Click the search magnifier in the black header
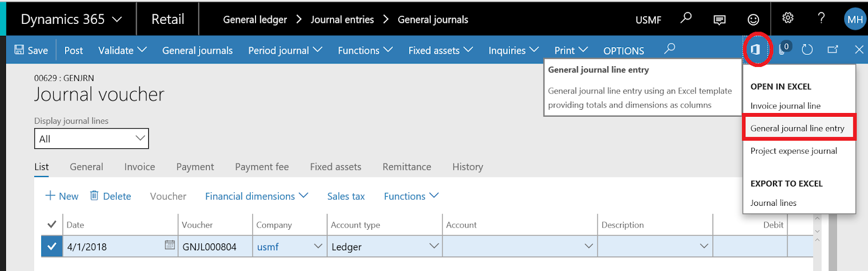This screenshot has width=868, height=271. click(x=686, y=18)
